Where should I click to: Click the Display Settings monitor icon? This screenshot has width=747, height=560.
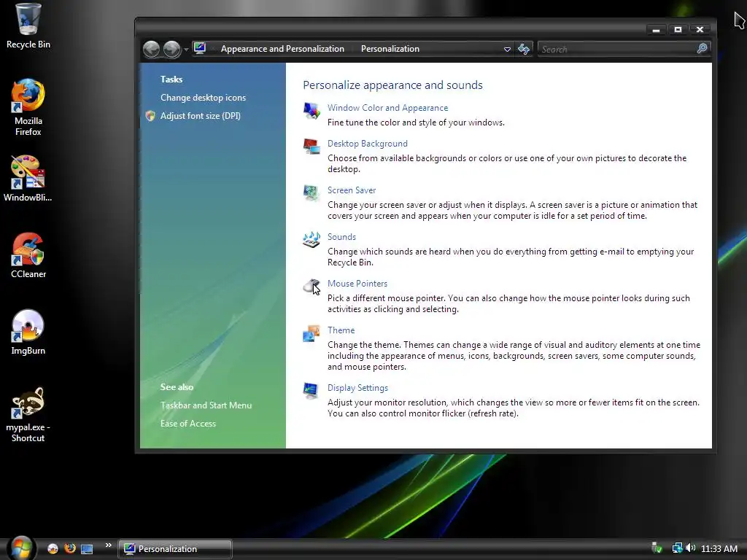coord(311,391)
